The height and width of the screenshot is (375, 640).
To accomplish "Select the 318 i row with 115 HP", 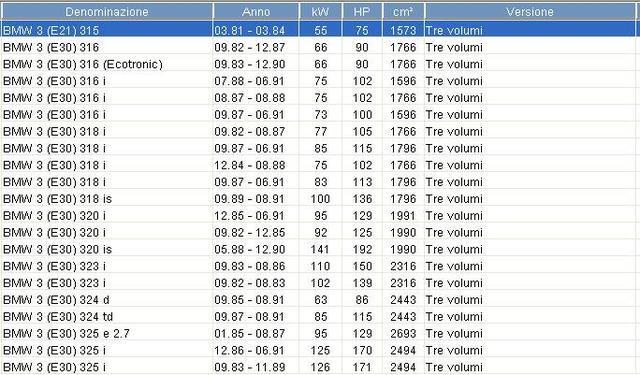I will 318,148.
